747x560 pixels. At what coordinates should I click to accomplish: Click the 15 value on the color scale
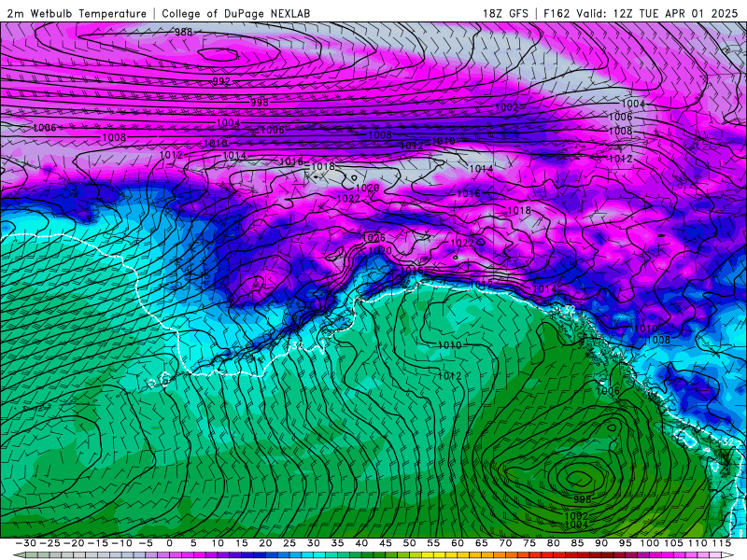click(242, 543)
